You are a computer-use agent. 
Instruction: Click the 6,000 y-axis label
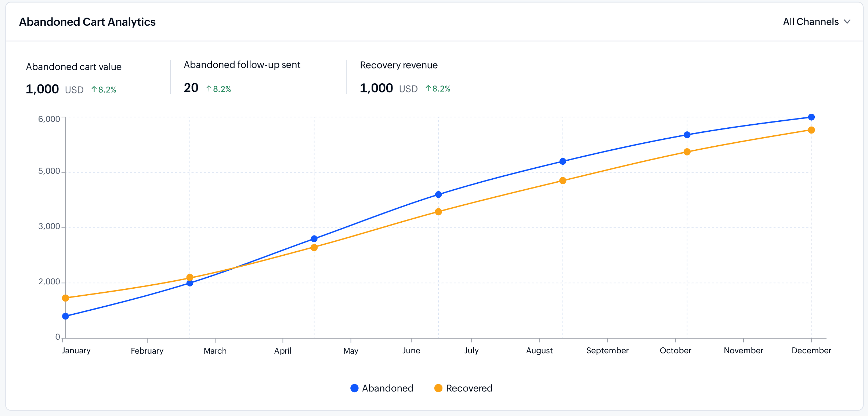pos(49,119)
